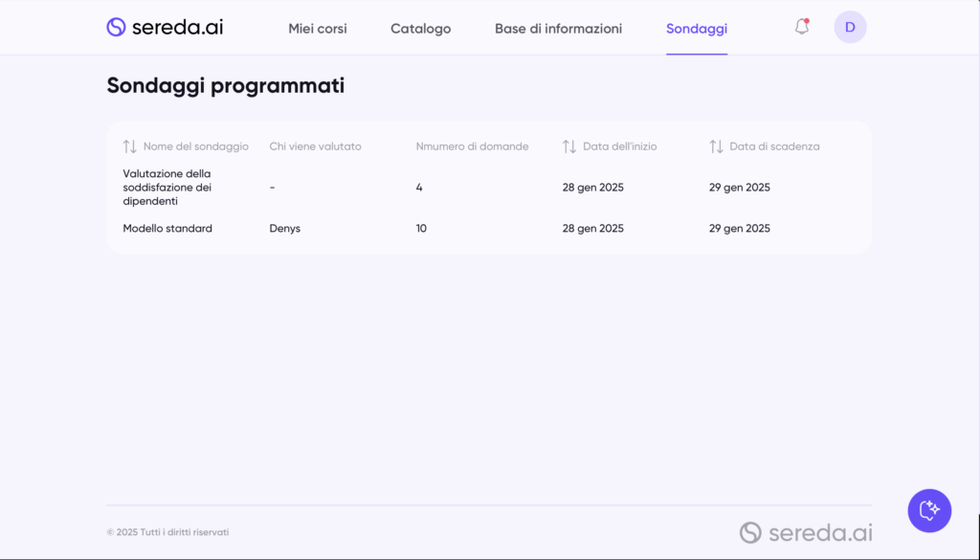Screen dimensions: 980x560
Task: Sort by due date arrows icon
Action: click(716, 146)
